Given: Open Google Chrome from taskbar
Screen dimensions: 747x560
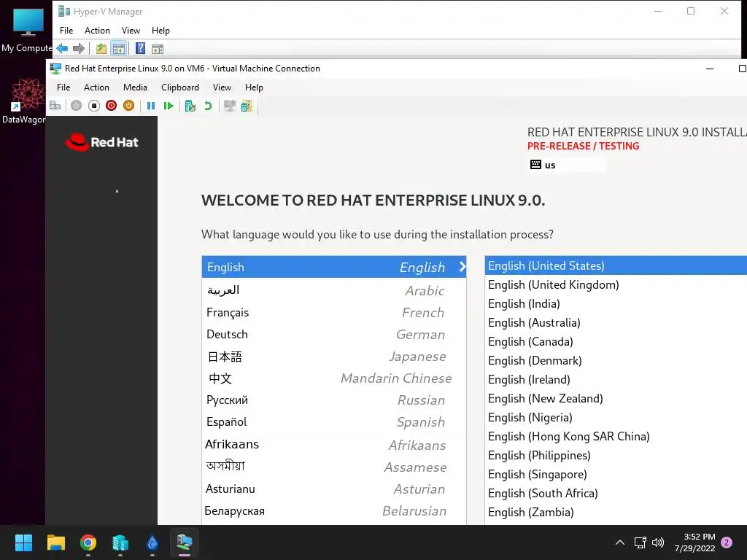Looking at the screenshot, I should pos(88,542).
